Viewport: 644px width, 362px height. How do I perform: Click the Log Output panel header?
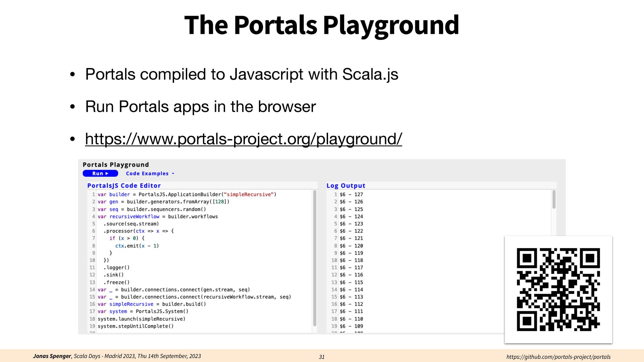tap(345, 185)
